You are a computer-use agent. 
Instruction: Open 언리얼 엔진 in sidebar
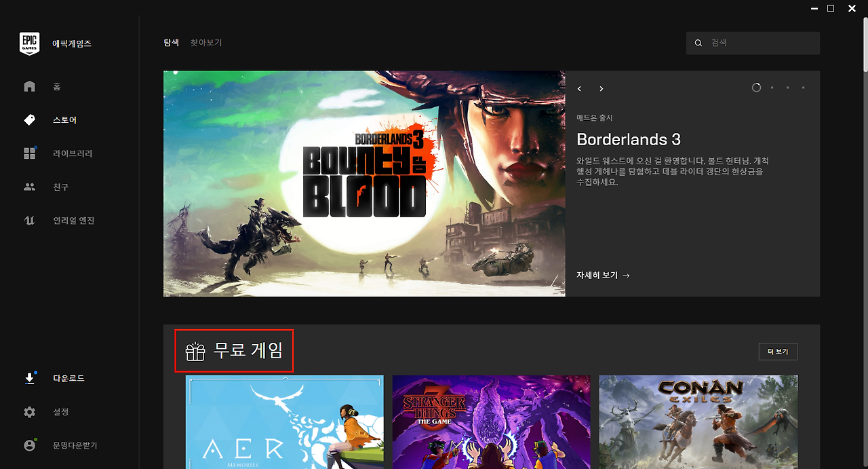coord(74,221)
